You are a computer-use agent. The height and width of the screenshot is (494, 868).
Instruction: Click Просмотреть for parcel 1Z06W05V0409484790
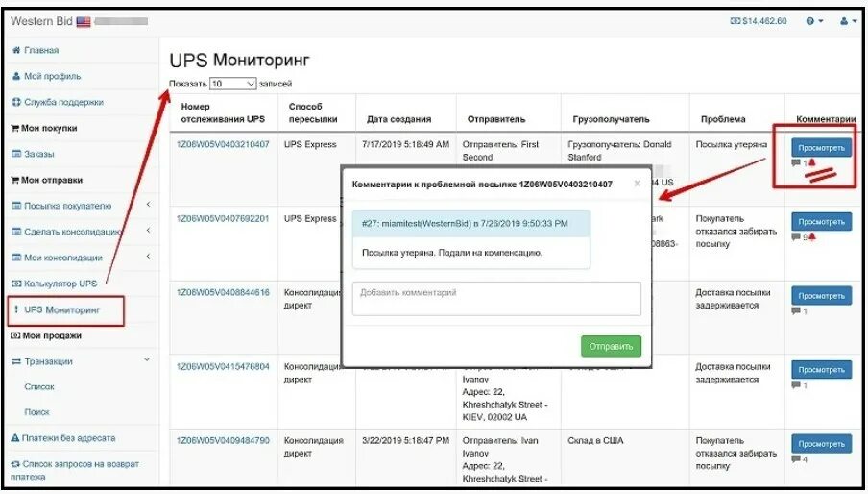click(822, 444)
